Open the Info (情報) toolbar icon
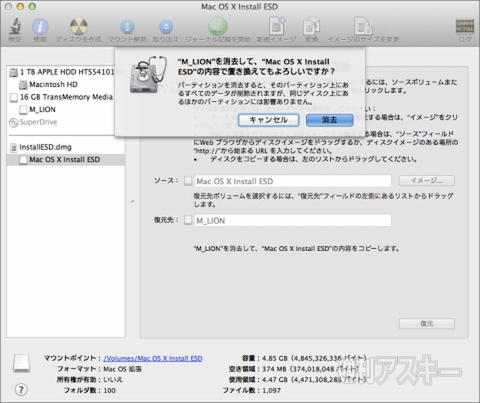 pyautogui.click(x=40, y=27)
